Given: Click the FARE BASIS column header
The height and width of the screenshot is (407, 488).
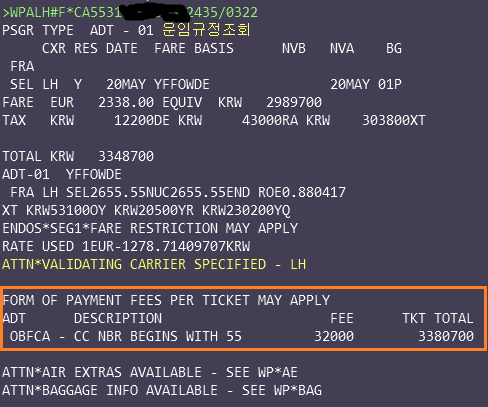Looking at the screenshot, I should [x=194, y=49].
